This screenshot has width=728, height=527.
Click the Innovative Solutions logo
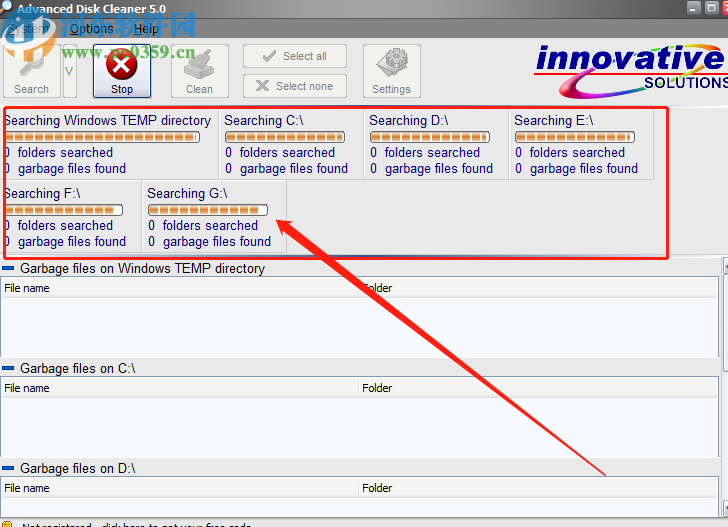631,71
